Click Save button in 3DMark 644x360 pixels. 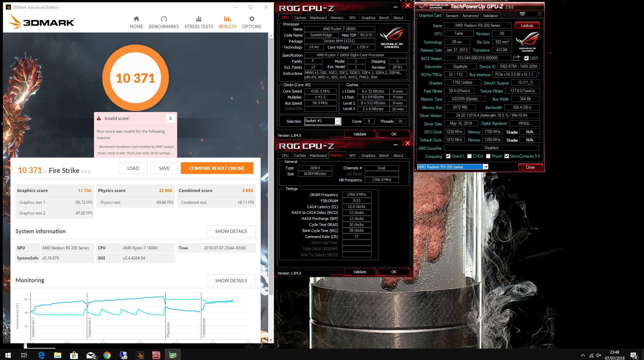[164, 168]
